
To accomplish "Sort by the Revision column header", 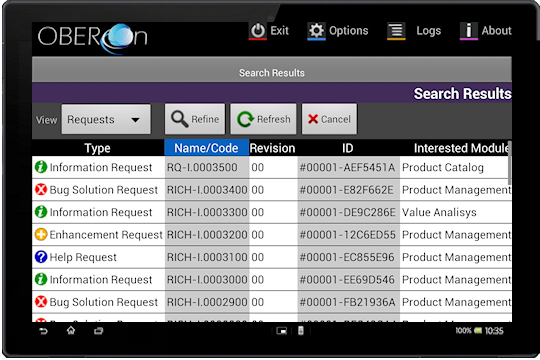I will [x=272, y=148].
